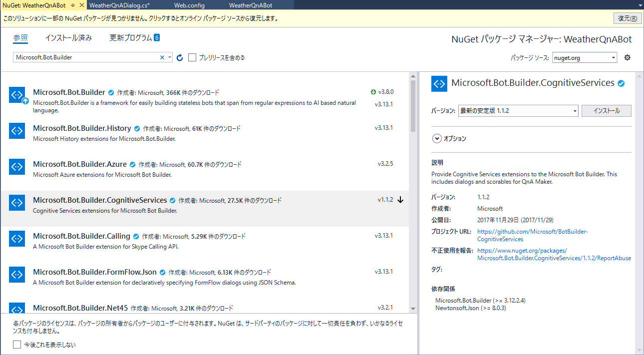
Task: Click the Install (インストール) button
Action: coord(607,111)
